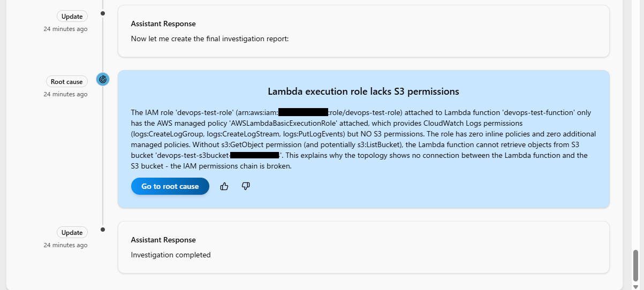Click the redacted account ID in the role ARN
Screen dimensions: 644x290
(303, 112)
